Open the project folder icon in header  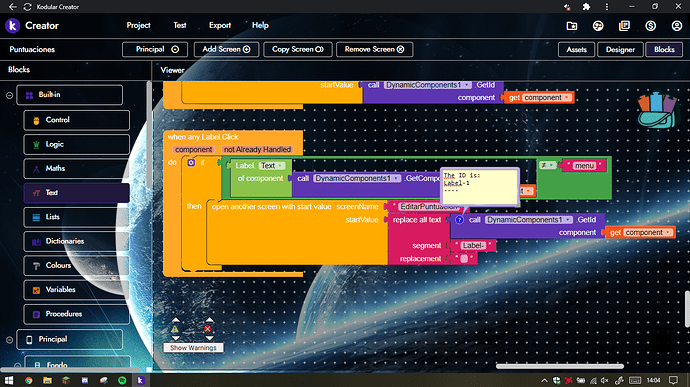point(572,26)
